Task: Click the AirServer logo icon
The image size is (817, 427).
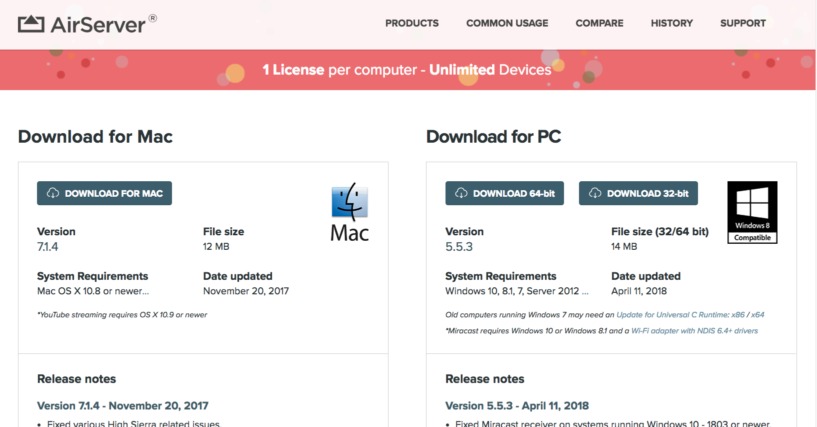Action: pyautogui.click(x=31, y=24)
